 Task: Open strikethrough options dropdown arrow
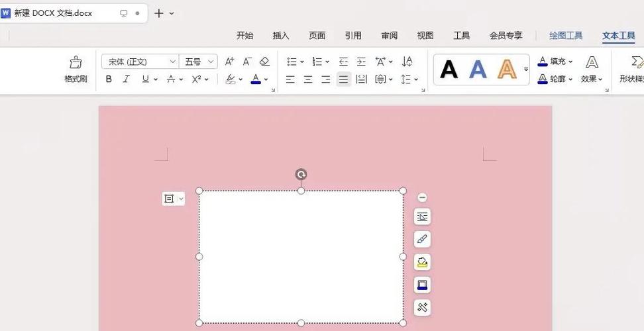click(x=181, y=79)
